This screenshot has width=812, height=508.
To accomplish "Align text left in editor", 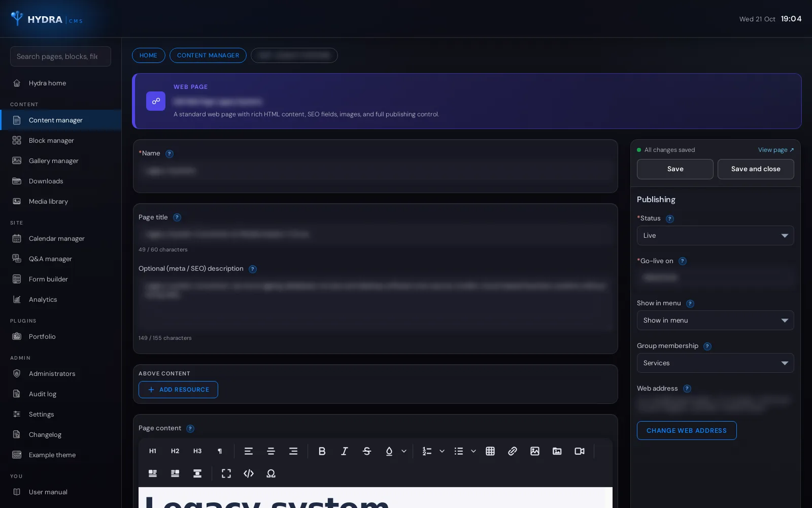I will (x=249, y=451).
